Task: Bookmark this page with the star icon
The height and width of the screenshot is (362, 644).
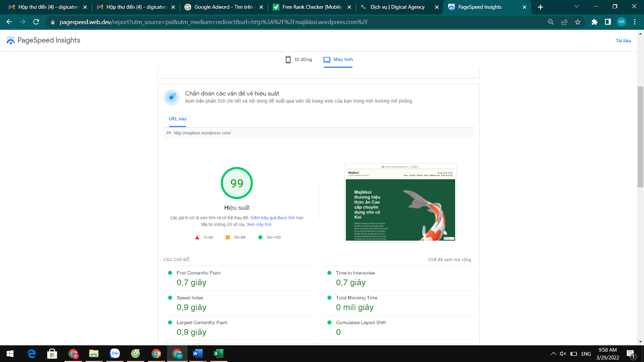Action: (x=578, y=22)
